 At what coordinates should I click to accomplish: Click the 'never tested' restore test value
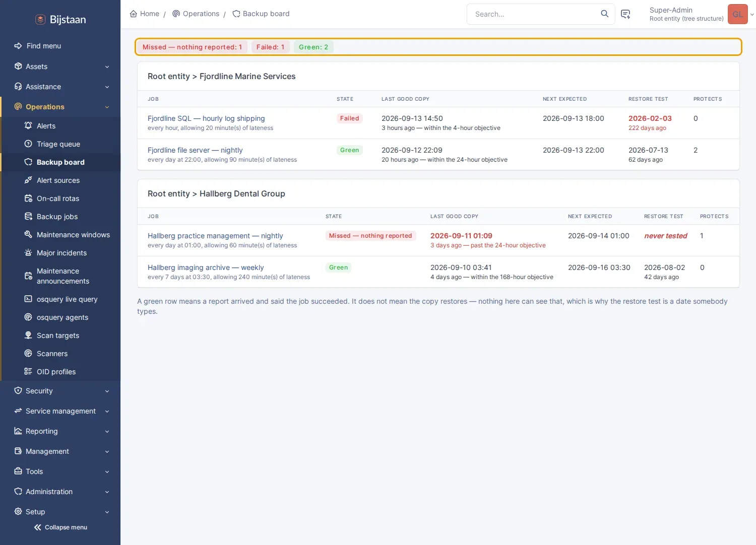coord(665,236)
